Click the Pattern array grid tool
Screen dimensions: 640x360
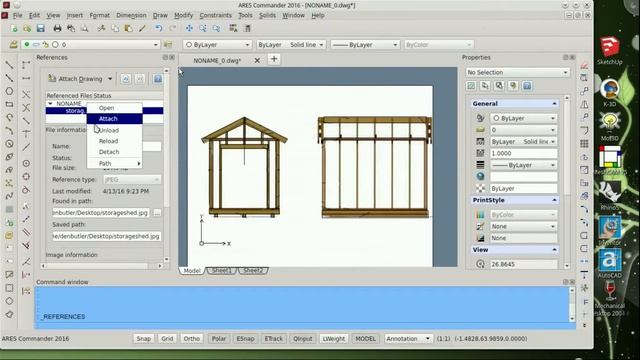click(x=584, y=144)
